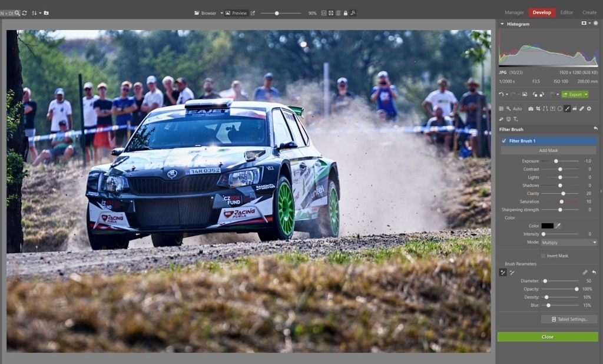The height and width of the screenshot is (364, 603).
Task: Click the open-in-external-window icon beside Preview
Action: (x=253, y=13)
